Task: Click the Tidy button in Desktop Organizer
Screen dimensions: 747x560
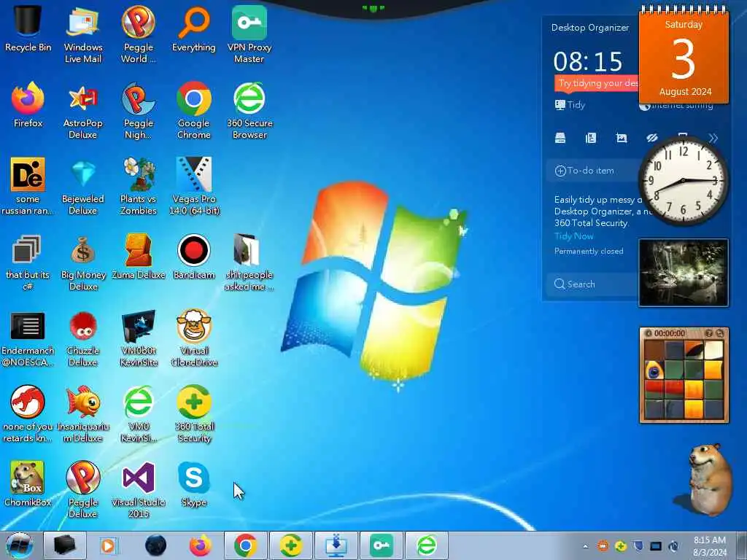Action: point(570,105)
